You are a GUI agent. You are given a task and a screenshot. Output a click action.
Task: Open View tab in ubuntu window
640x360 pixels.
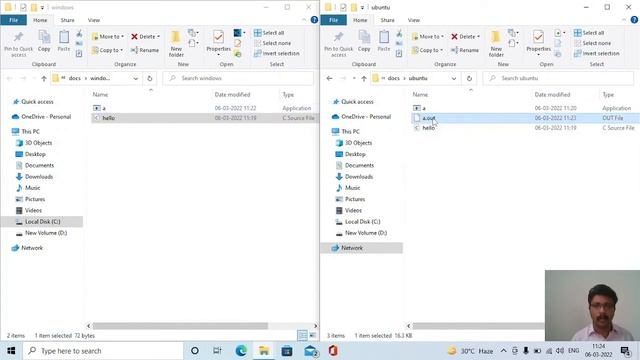[414, 20]
